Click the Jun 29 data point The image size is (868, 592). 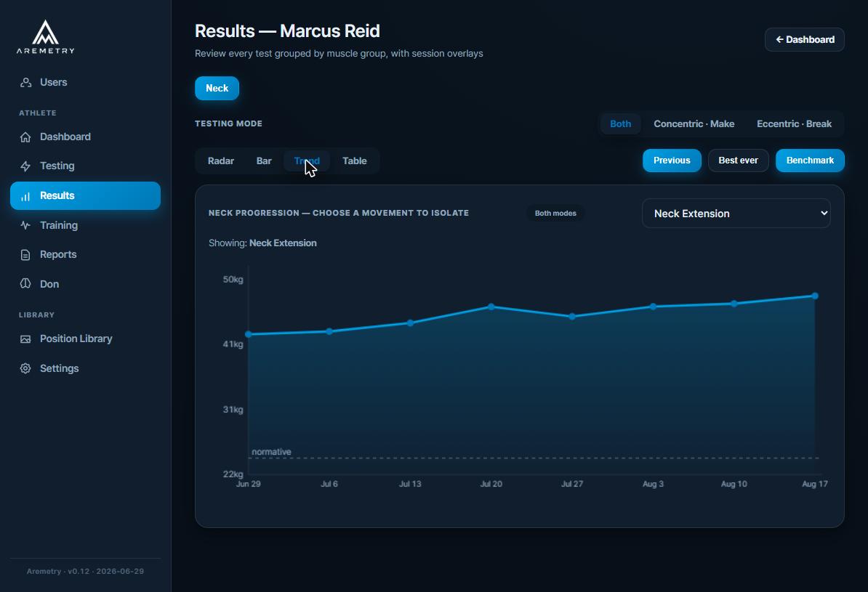click(x=249, y=334)
